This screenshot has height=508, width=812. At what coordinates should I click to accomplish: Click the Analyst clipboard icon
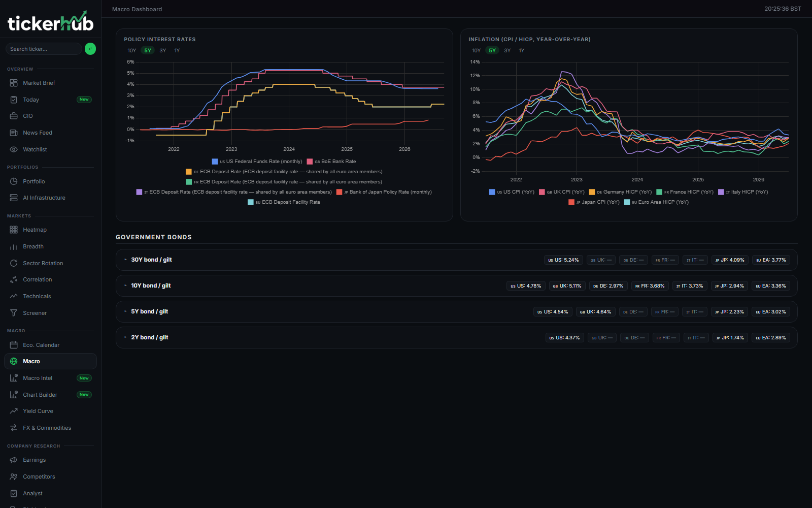pyautogui.click(x=14, y=493)
